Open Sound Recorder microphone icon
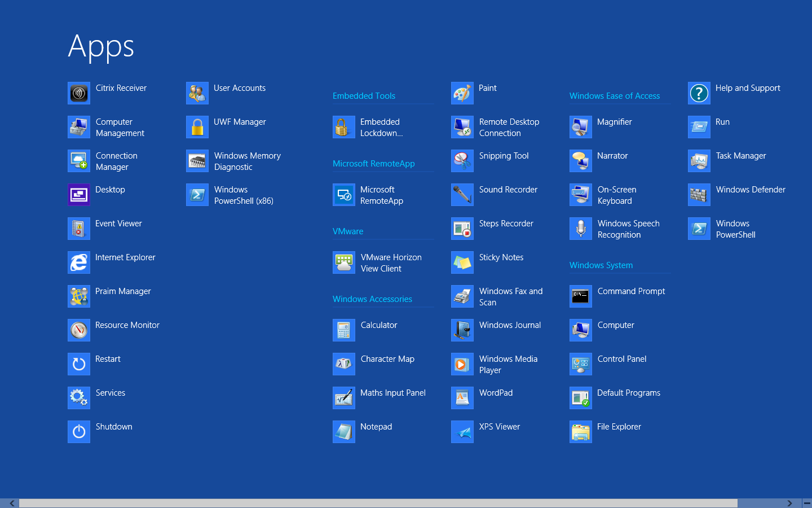This screenshot has width=812, height=508. click(x=462, y=195)
